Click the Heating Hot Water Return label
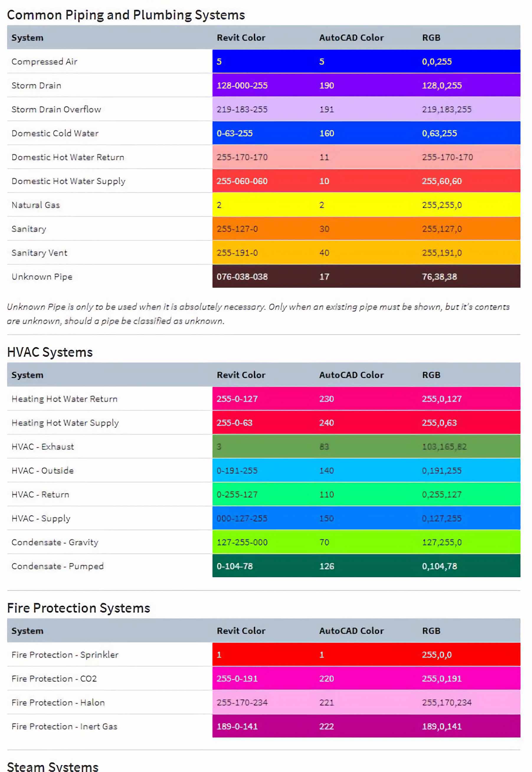Image resolution: width=532 pixels, height=772 pixels. [64, 399]
